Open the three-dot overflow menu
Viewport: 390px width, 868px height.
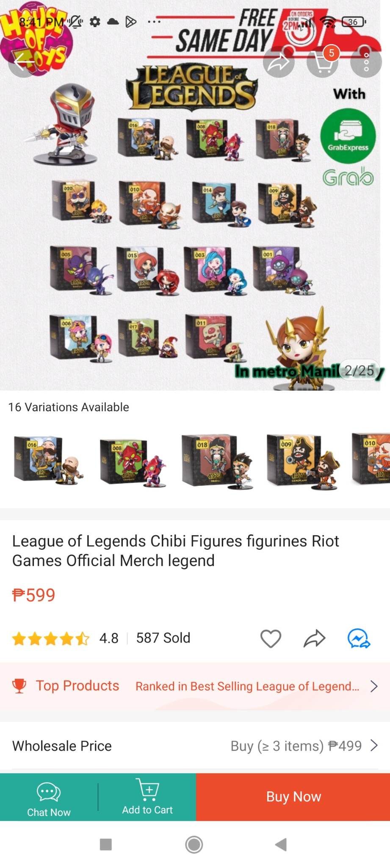[366, 62]
